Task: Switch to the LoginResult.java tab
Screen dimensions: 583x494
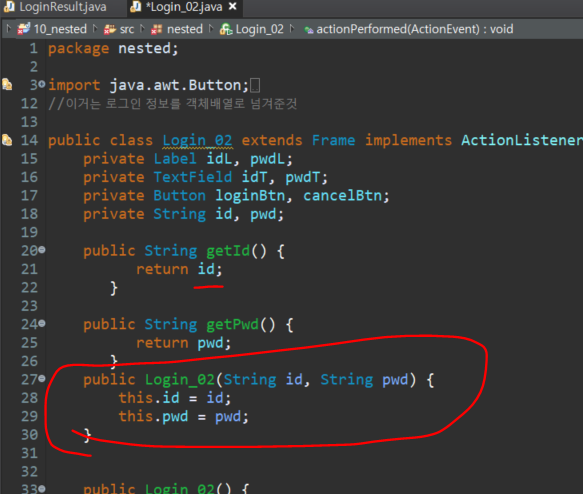Action: click(x=56, y=7)
